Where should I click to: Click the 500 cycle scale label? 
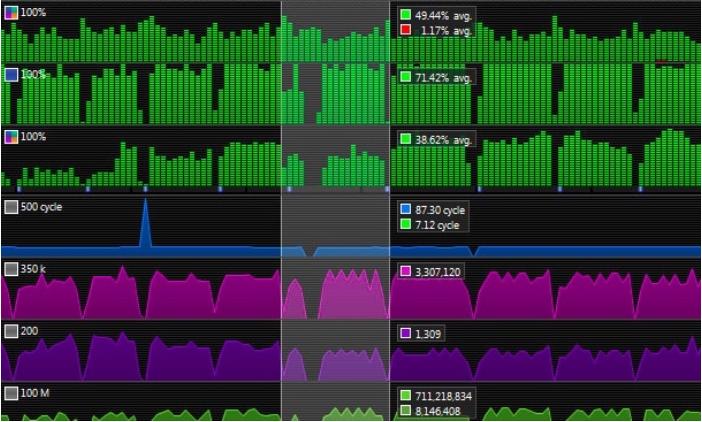coord(41,207)
